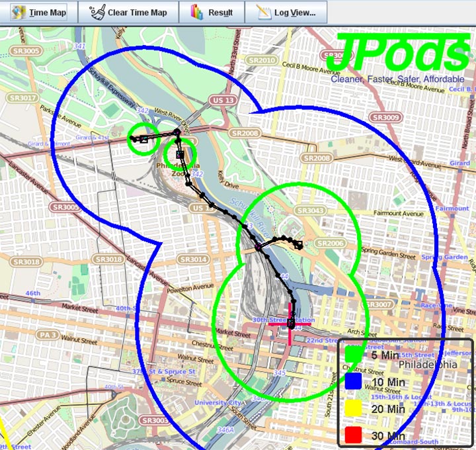This screenshot has width=476, height=450.
Task: Select the station marker near Girard & 41st
Action: pyautogui.click(x=143, y=138)
